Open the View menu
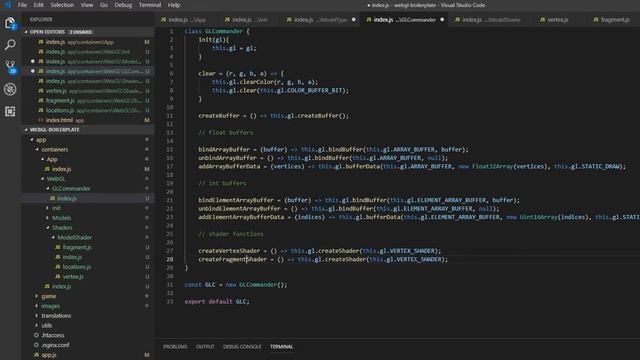 (87, 5)
